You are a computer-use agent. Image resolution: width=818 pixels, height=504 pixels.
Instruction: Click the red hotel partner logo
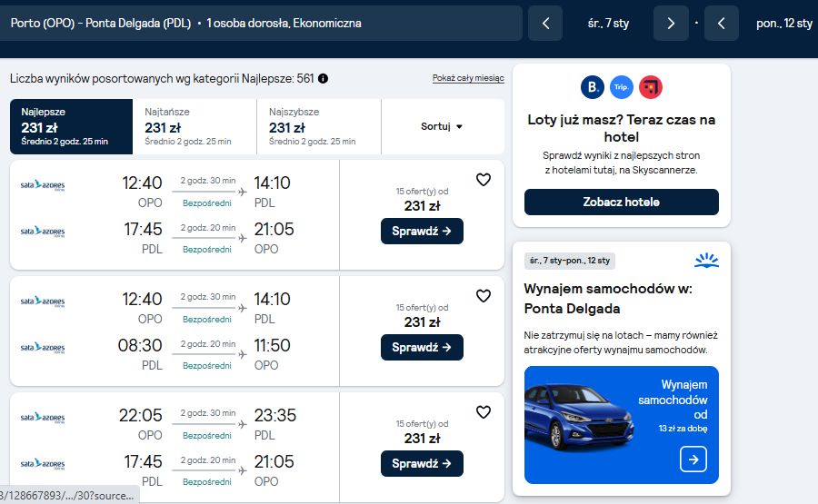tap(651, 87)
